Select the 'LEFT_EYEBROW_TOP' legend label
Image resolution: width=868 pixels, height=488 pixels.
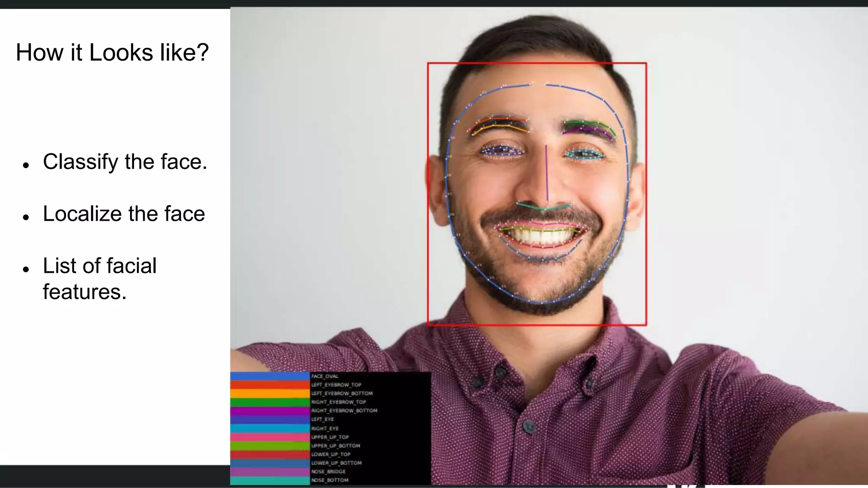coord(336,385)
